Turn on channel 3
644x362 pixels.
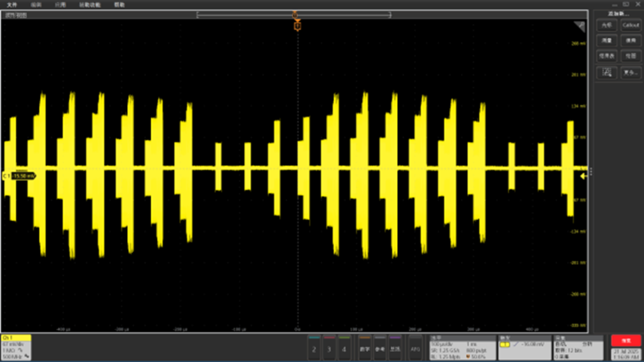[x=329, y=348]
